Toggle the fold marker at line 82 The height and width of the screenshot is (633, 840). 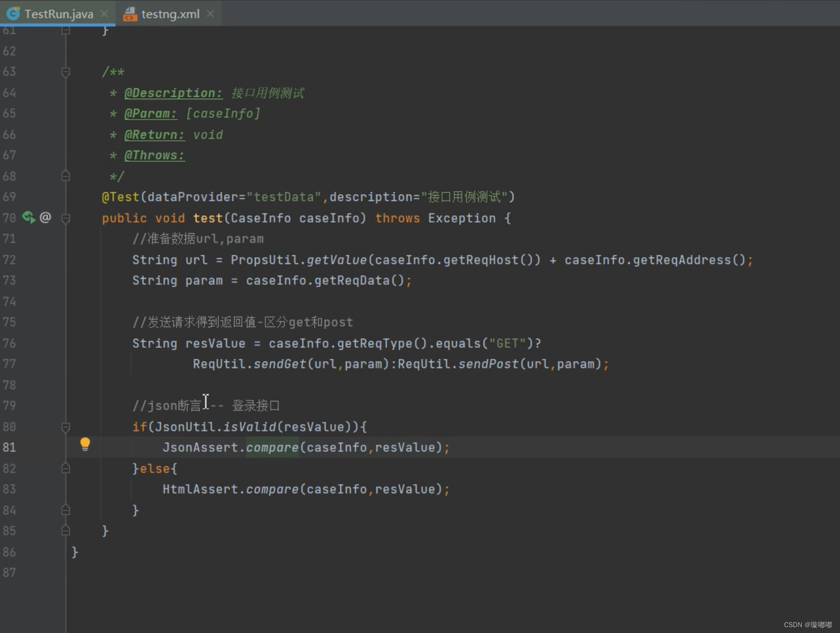click(66, 468)
